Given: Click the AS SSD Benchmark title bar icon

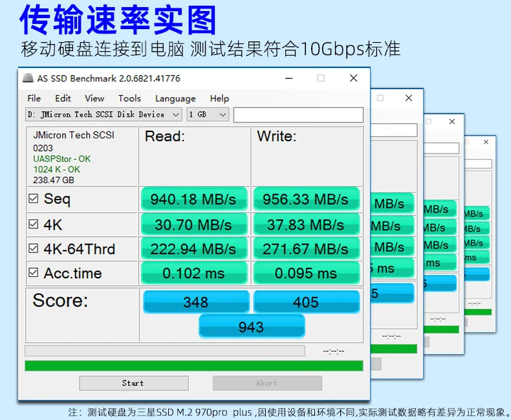Looking at the screenshot, I should (x=28, y=78).
